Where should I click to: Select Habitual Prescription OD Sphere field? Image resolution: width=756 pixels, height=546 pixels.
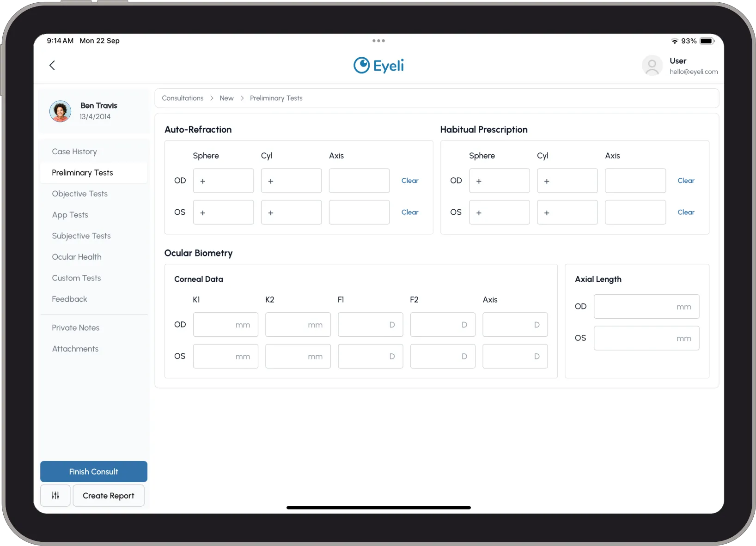click(x=499, y=181)
